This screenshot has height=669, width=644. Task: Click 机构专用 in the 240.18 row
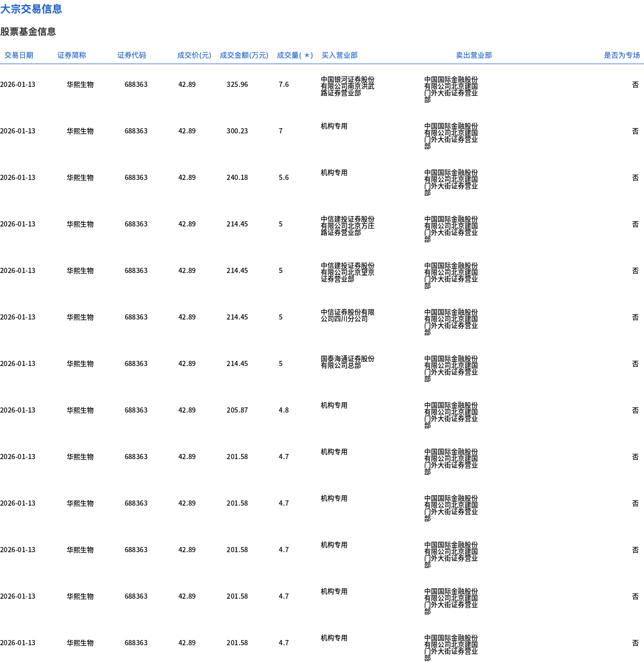click(x=334, y=173)
